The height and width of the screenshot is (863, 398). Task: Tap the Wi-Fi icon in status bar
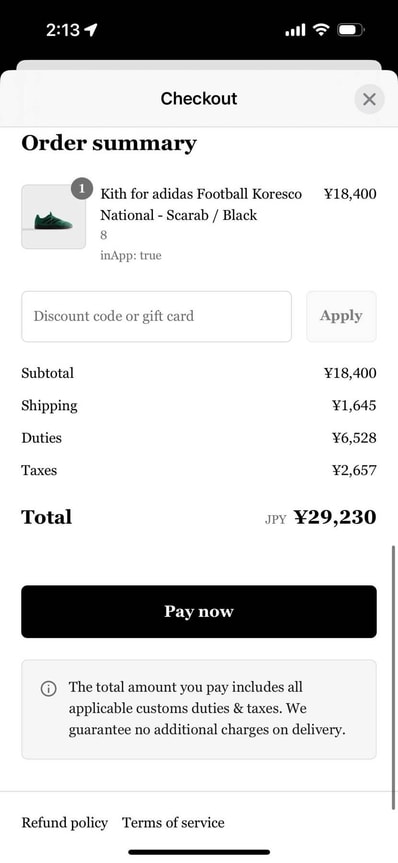pos(321,30)
